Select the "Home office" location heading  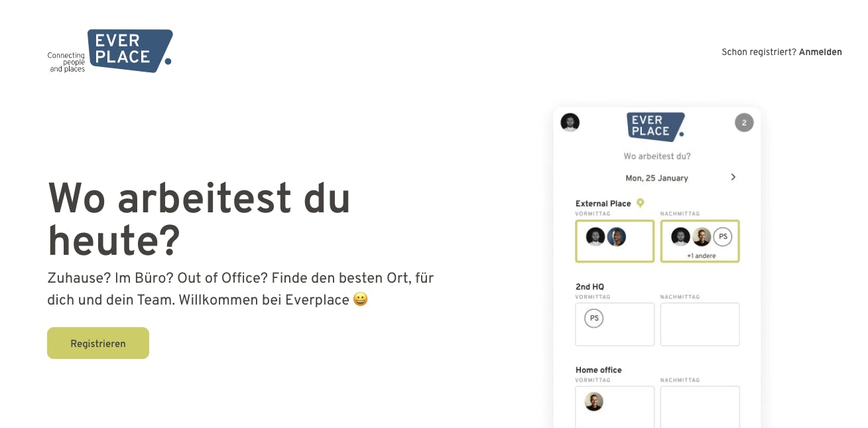pyautogui.click(x=599, y=370)
